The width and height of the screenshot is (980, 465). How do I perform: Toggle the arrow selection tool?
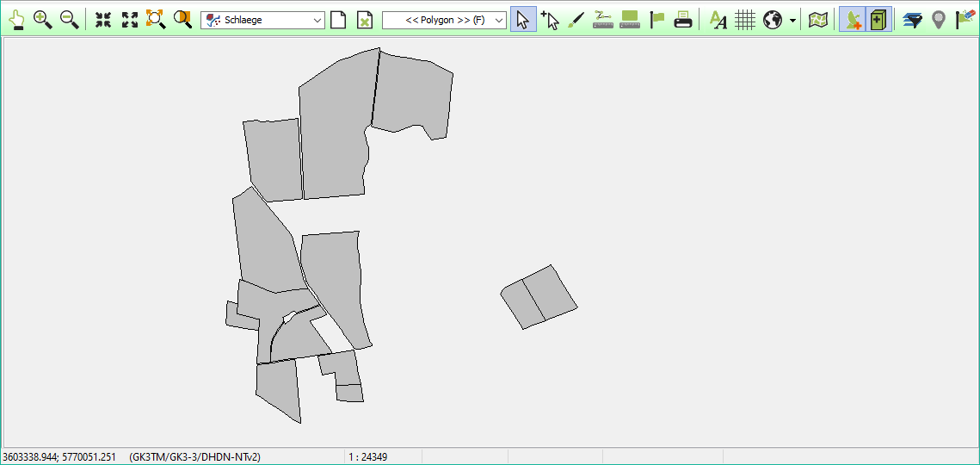pyautogui.click(x=523, y=20)
